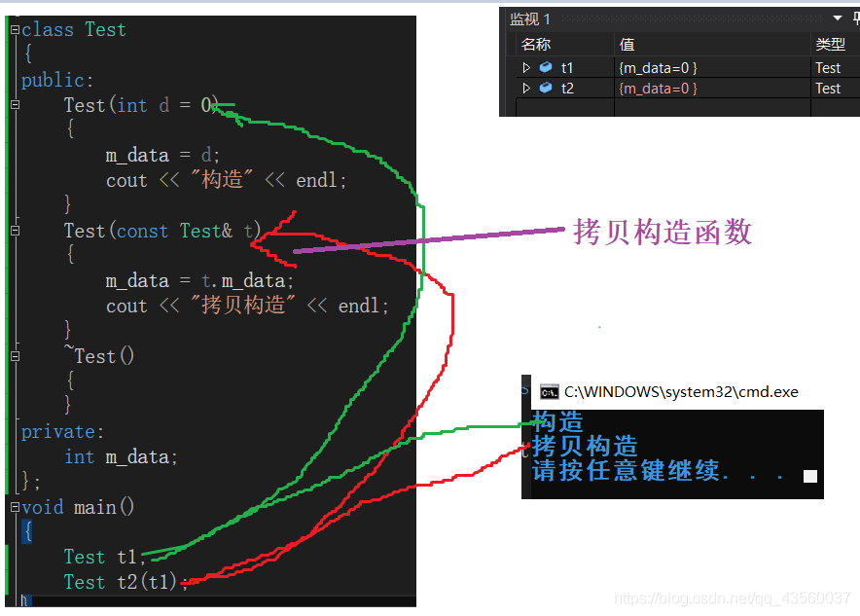Open the Watch 1 panel dropdown arrow
860x616 pixels.
pos(837,18)
